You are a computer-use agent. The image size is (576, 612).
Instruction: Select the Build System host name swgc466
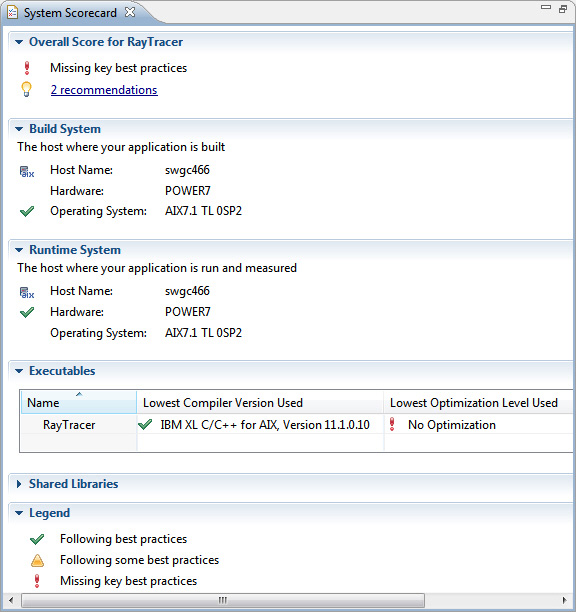pyautogui.click(x=187, y=170)
